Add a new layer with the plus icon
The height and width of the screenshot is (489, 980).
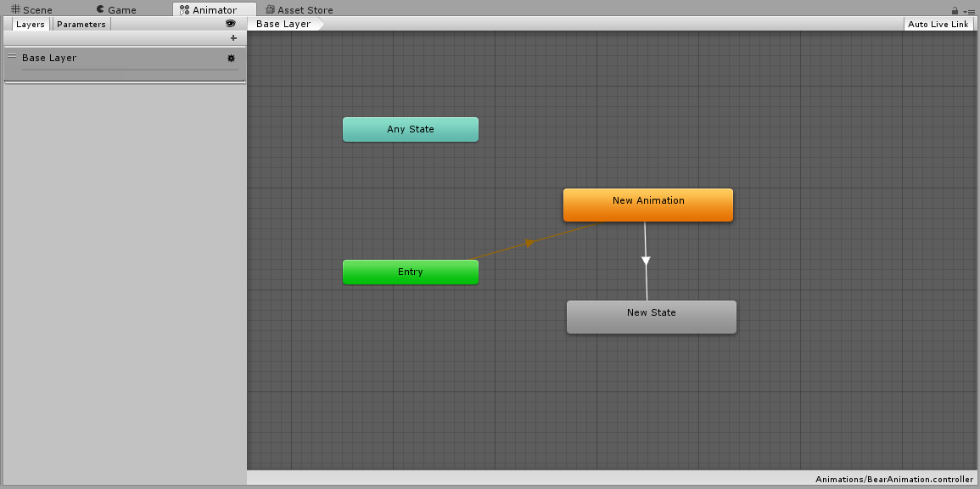pyautogui.click(x=233, y=38)
